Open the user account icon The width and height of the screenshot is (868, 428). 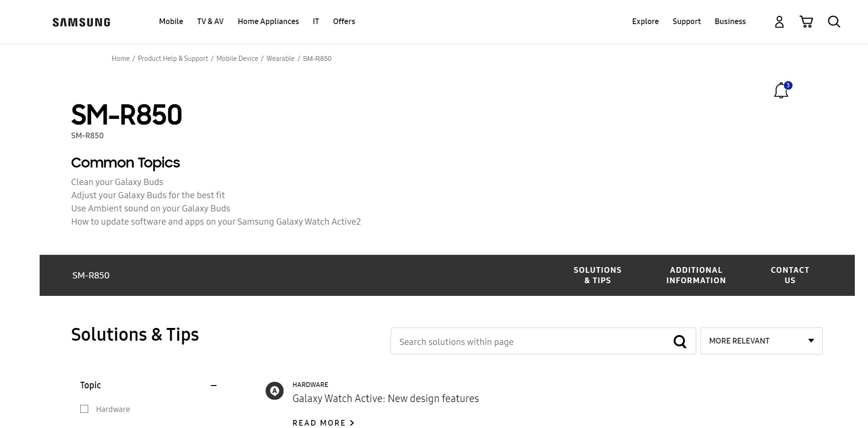(779, 22)
